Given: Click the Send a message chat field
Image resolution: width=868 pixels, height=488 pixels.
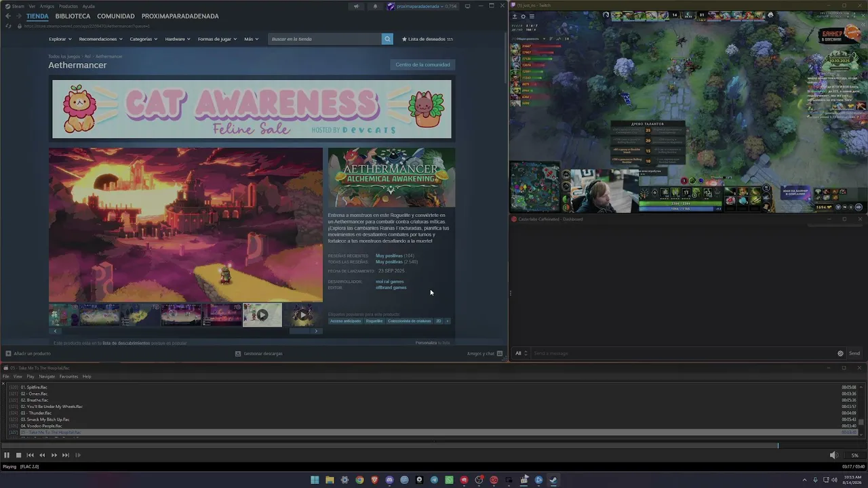Looking at the screenshot, I should (x=682, y=353).
